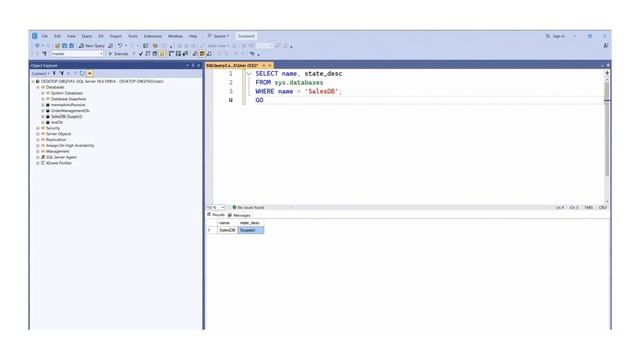Click the Save file icon
640x360 pixels.
pos(64,46)
